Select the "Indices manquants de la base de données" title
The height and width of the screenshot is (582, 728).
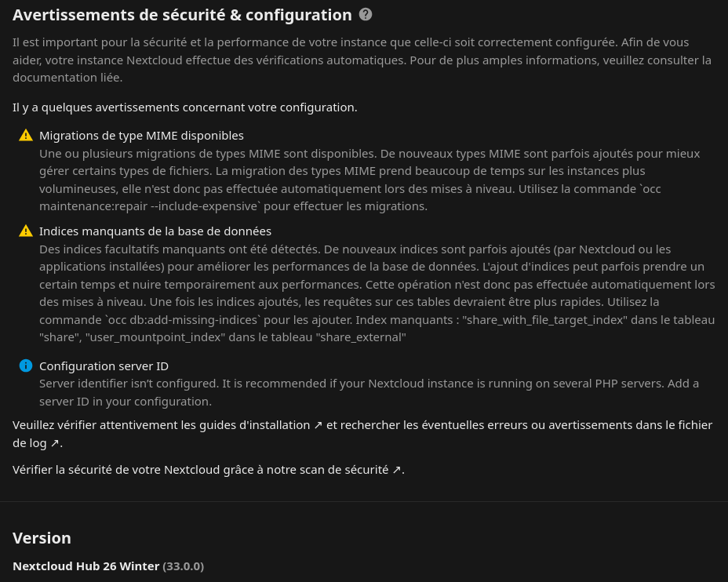[155, 231]
